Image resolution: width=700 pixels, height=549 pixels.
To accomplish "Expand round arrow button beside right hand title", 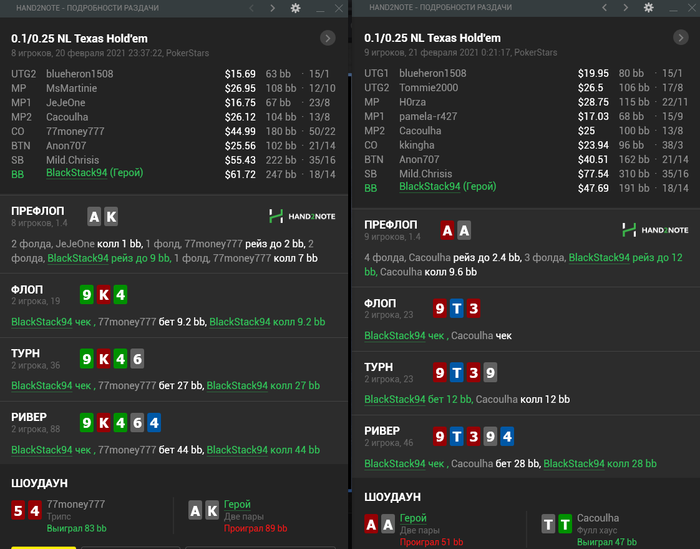I will (681, 38).
